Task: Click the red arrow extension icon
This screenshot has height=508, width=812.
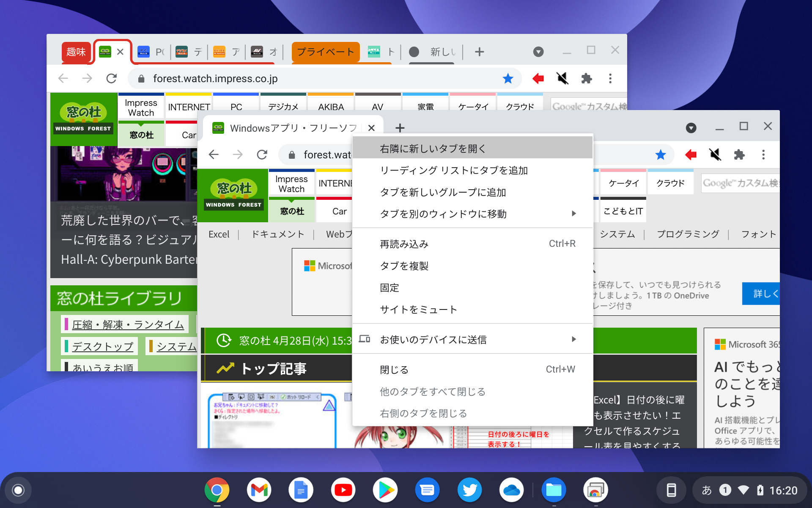Action: click(x=691, y=155)
